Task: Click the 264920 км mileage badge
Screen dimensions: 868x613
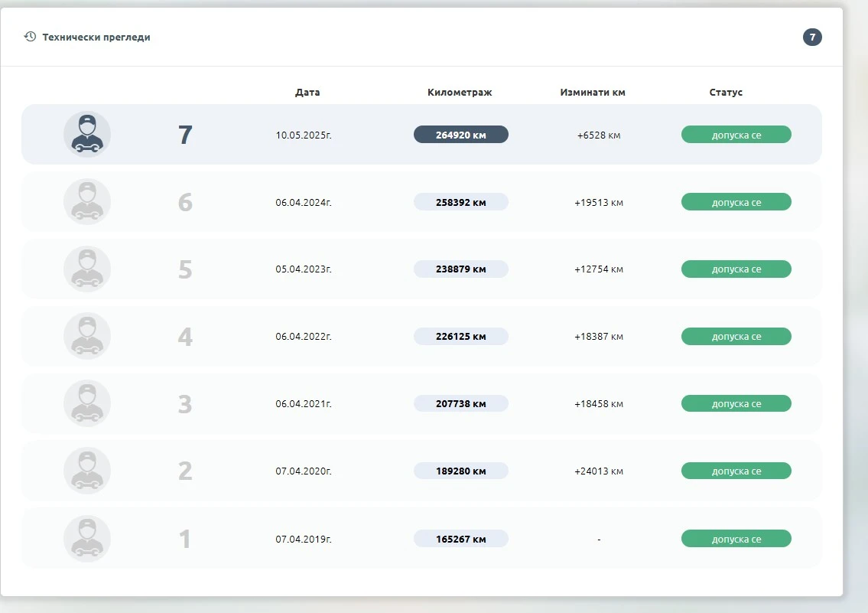Action: coord(460,135)
